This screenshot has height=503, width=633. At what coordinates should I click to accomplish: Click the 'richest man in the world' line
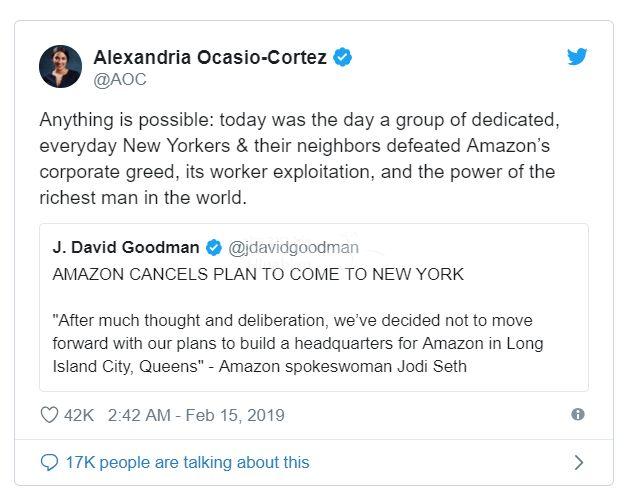[x=142, y=199]
